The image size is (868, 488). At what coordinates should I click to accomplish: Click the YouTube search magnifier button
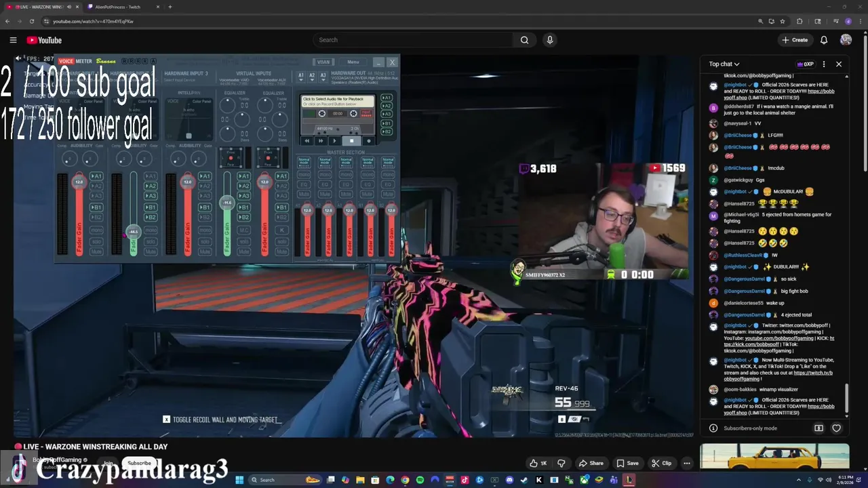(524, 40)
